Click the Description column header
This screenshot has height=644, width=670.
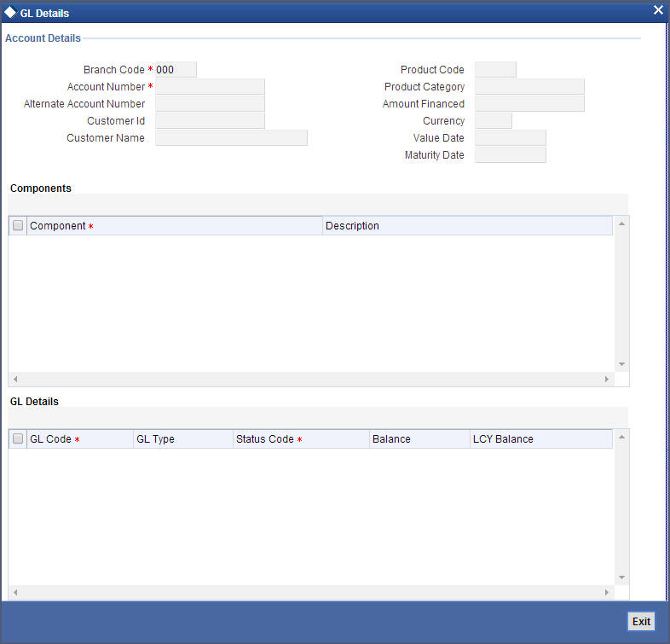467,226
